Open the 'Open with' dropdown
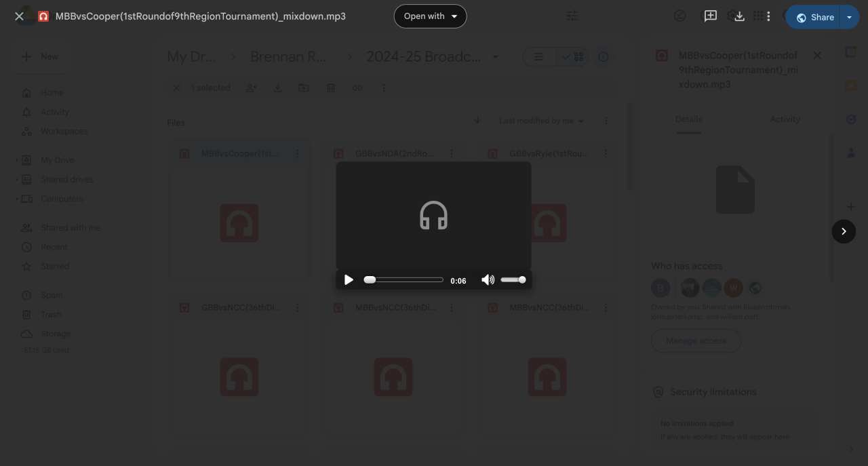868x466 pixels. (x=430, y=16)
